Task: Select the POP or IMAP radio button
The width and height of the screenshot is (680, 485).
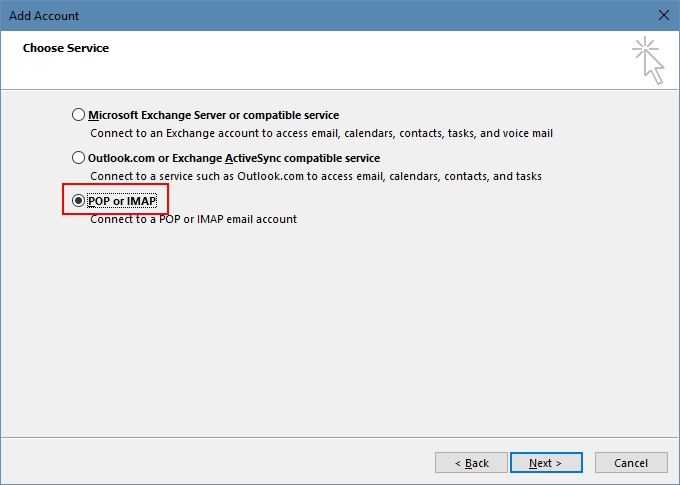Action: click(79, 201)
